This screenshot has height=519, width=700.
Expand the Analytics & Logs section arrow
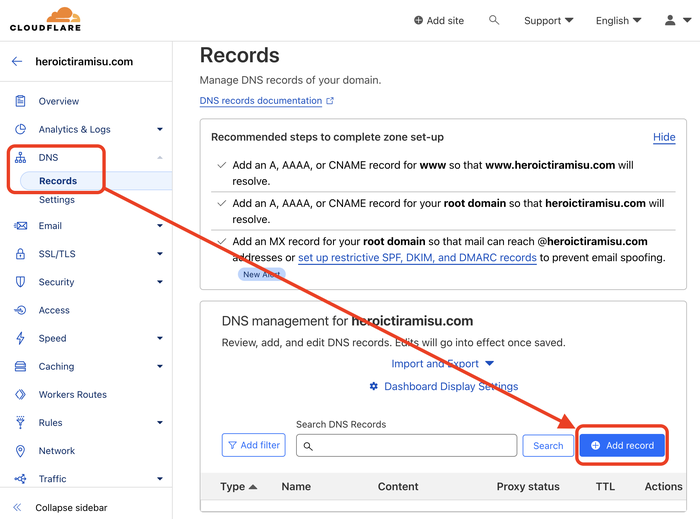tap(160, 129)
